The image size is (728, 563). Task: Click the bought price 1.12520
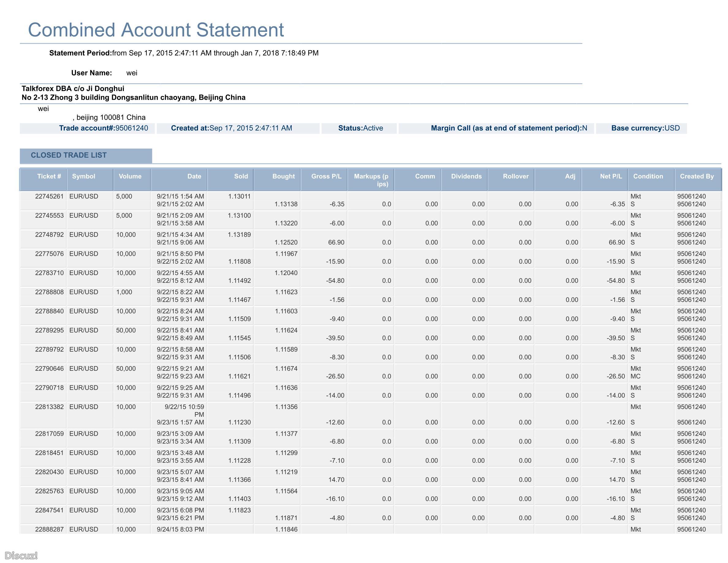tap(286, 243)
